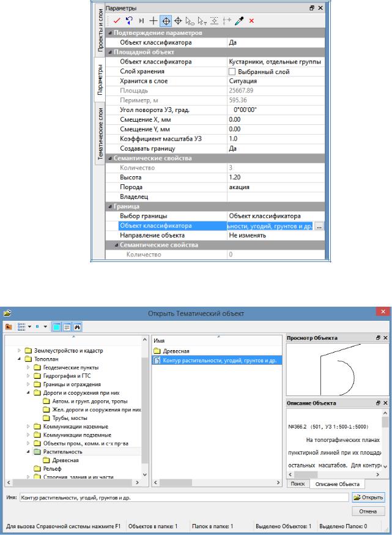Toggle the binoculars search pane button
Screen dimensions: 392x535
(77, 327)
